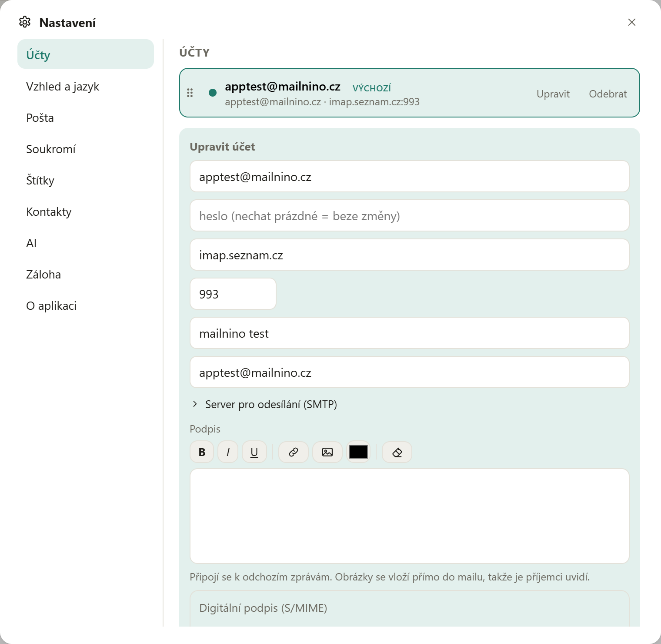Image resolution: width=661 pixels, height=644 pixels.
Task: Click the VÝCHOZÍ default badge
Action: (x=372, y=88)
